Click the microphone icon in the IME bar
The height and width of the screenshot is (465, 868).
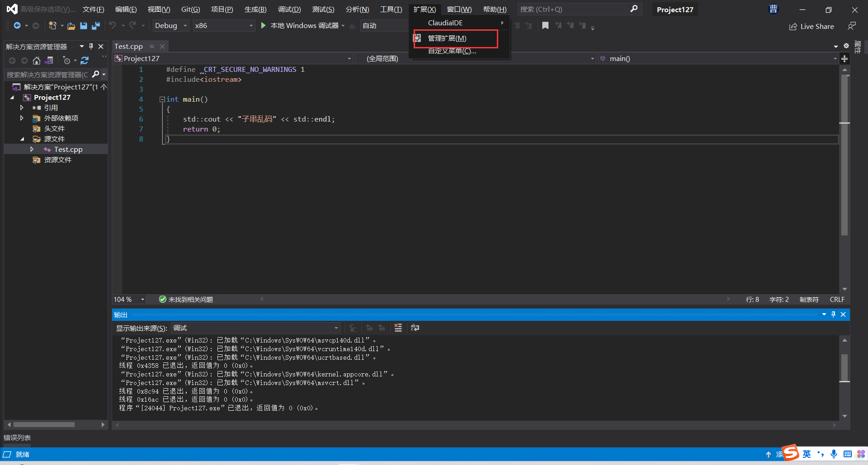834,454
